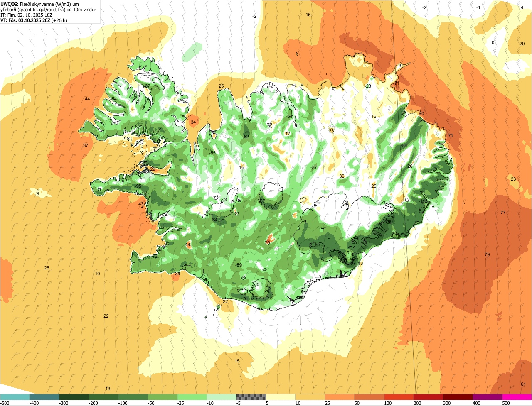Screen dimensions: 532x406
Task: Click the checkered legend swatch between -5 and 5
Action: click(251, 397)
